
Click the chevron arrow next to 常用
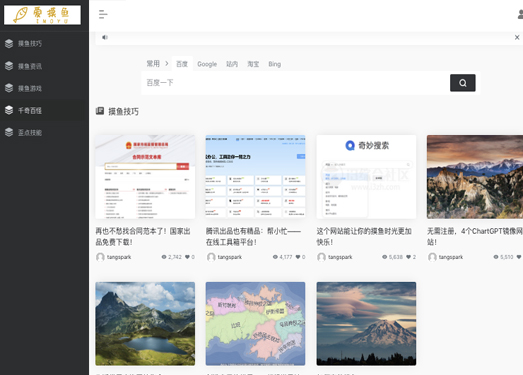point(166,63)
